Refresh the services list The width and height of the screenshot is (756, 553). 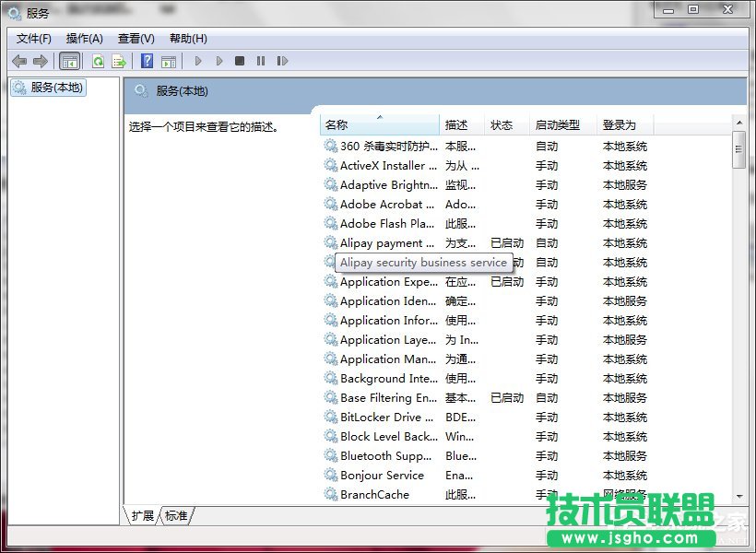(98, 61)
